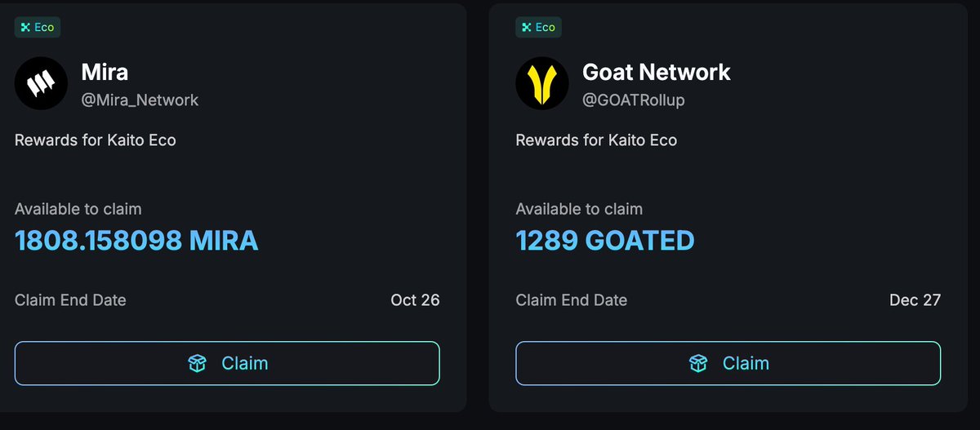
Task: Click "Rewards for Kaito Eco" on Goat Network card
Action: click(596, 140)
